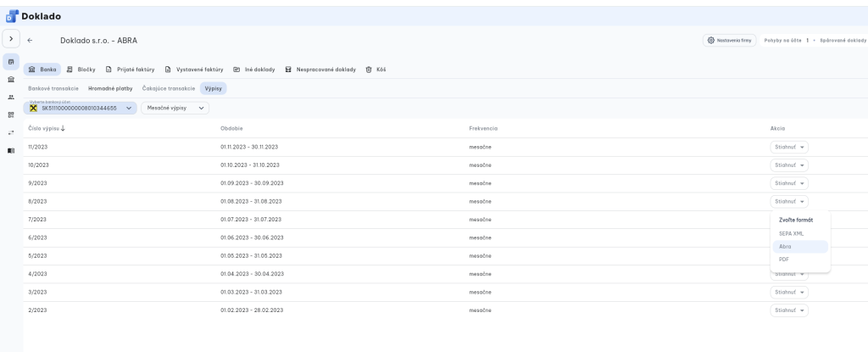Click period 01.06.2023 - 30.06.2023
The image size is (868, 352).
pyautogui.click(x=252, y=237)
